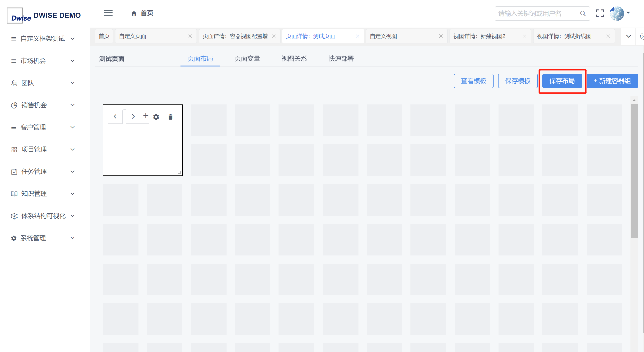Expand 系统管理 sidebar chevron

(73, 238)
